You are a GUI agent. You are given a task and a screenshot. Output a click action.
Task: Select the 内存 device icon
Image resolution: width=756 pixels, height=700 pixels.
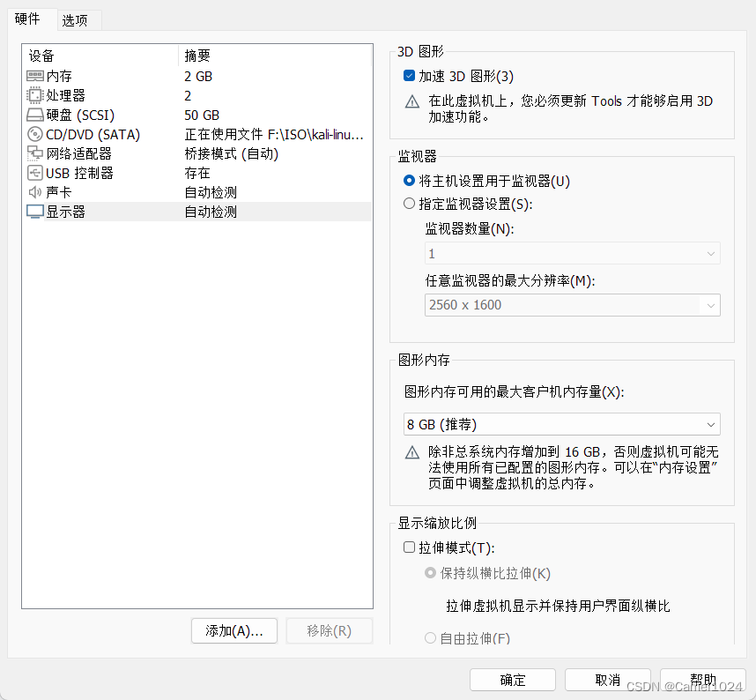(x=35, y=76)
